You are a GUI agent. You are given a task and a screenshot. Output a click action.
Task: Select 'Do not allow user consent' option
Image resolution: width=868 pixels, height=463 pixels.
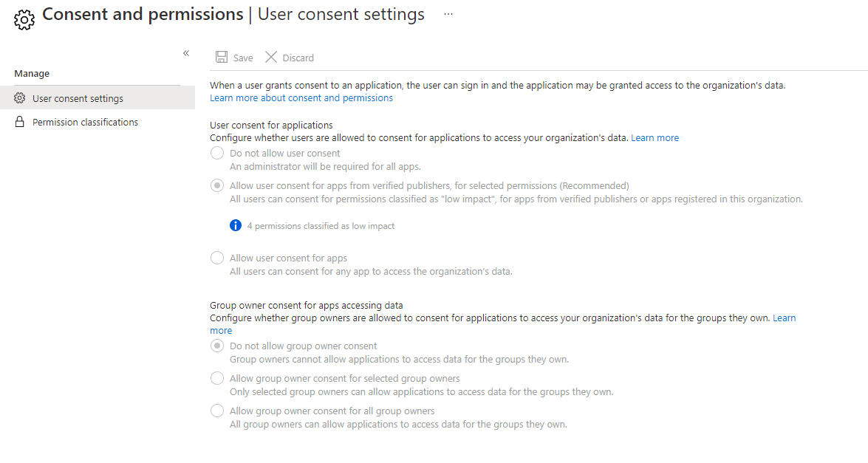(x=216, y=153)
